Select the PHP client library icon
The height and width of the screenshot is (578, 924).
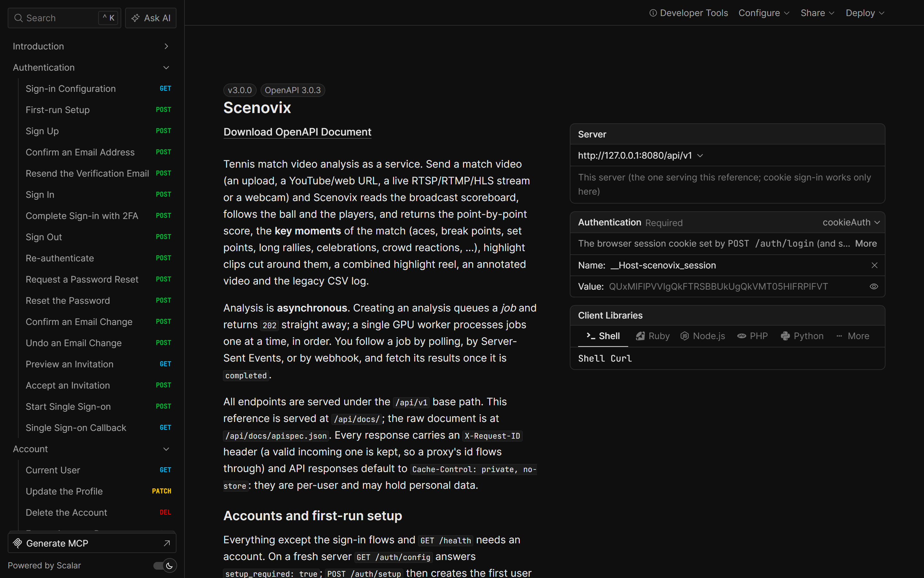[741, 336]
